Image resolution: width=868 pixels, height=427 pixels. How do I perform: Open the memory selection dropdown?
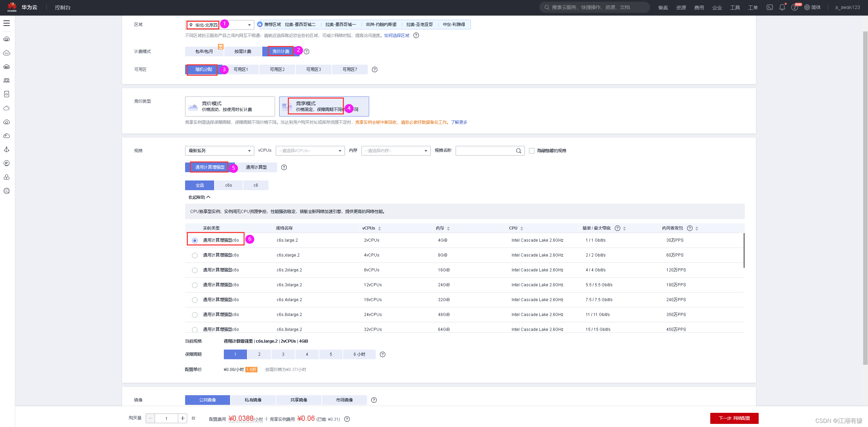(396, 151)
